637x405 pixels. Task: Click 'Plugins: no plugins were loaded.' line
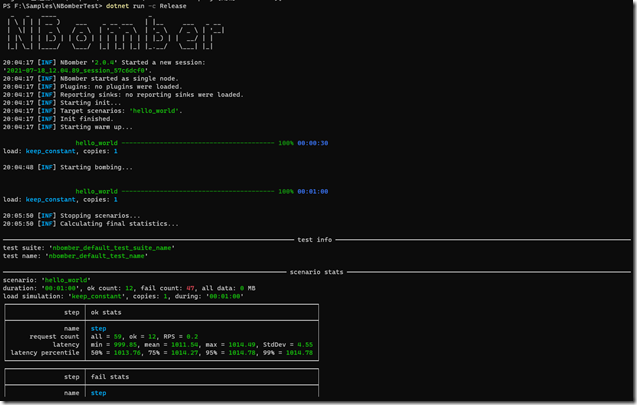pyautogui.click(x=121, y=87)
